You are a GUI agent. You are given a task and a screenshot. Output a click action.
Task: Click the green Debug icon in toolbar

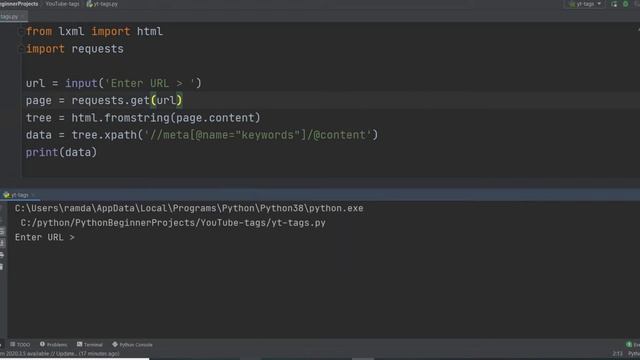click(x=626, y=4)
